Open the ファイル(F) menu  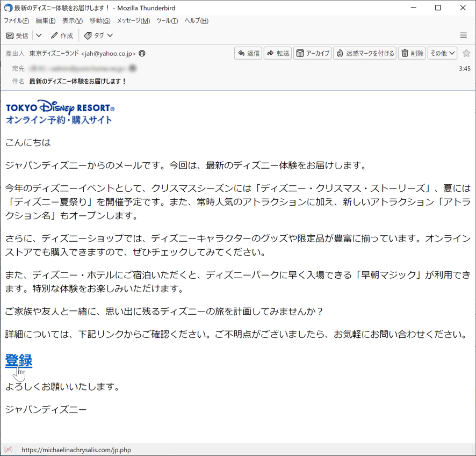coord(17,20)
